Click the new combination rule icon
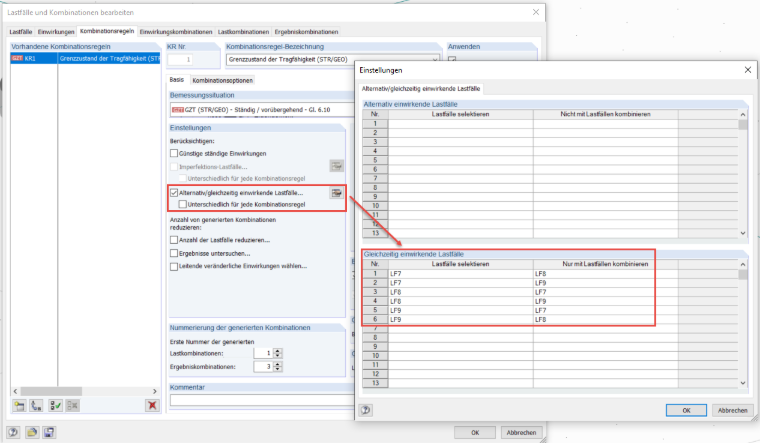760x443 pixels. (19, 406)
